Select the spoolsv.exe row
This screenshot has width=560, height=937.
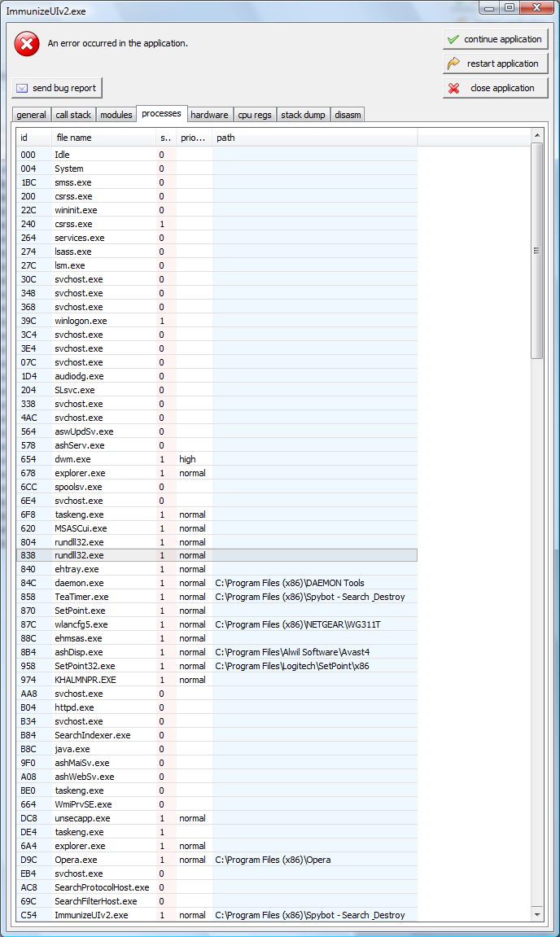(217, 487)
